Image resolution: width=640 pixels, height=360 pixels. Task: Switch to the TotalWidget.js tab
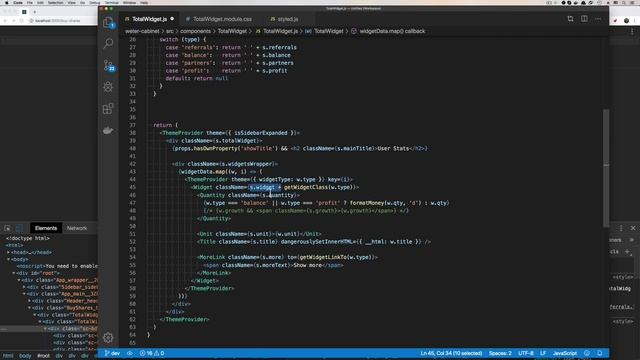[149, 19]
